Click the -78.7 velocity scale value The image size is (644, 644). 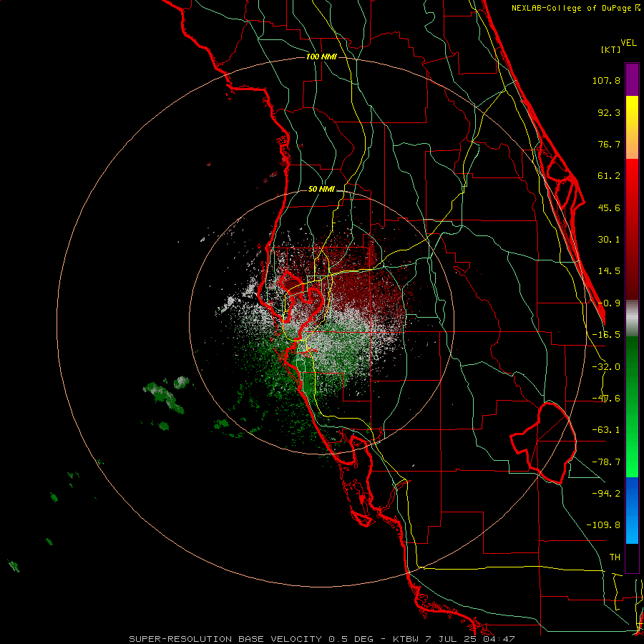[x=606, y=462]
